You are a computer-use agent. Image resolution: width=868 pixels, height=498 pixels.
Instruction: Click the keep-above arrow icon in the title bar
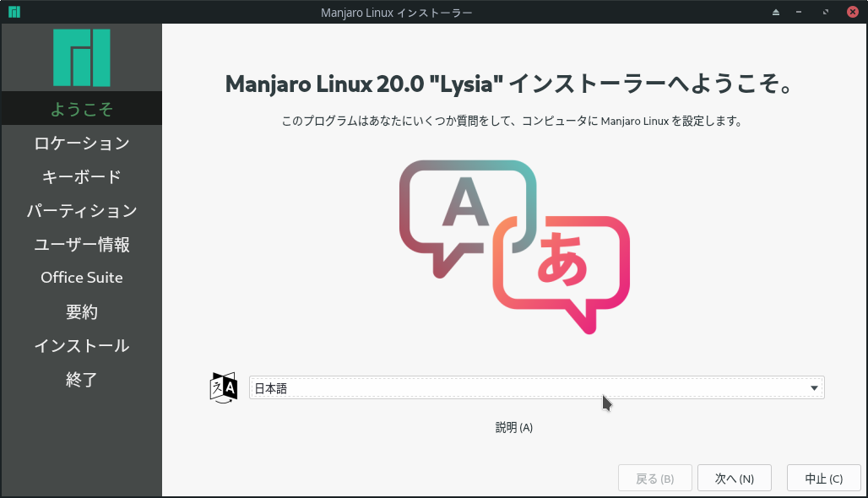coord(776,12)
